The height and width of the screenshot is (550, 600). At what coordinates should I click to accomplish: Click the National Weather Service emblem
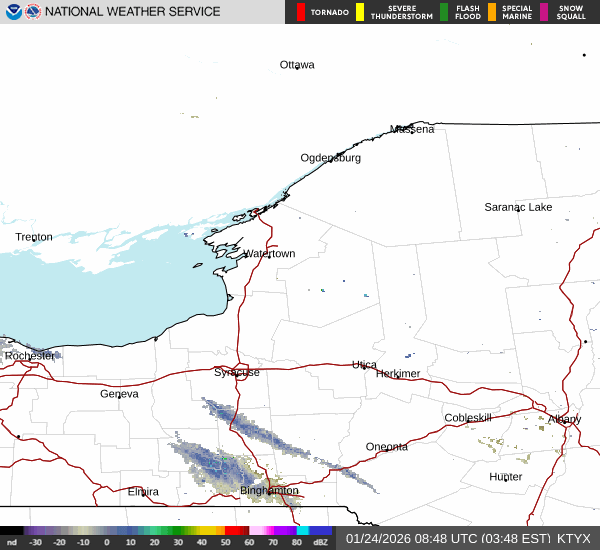pos(33,12)
